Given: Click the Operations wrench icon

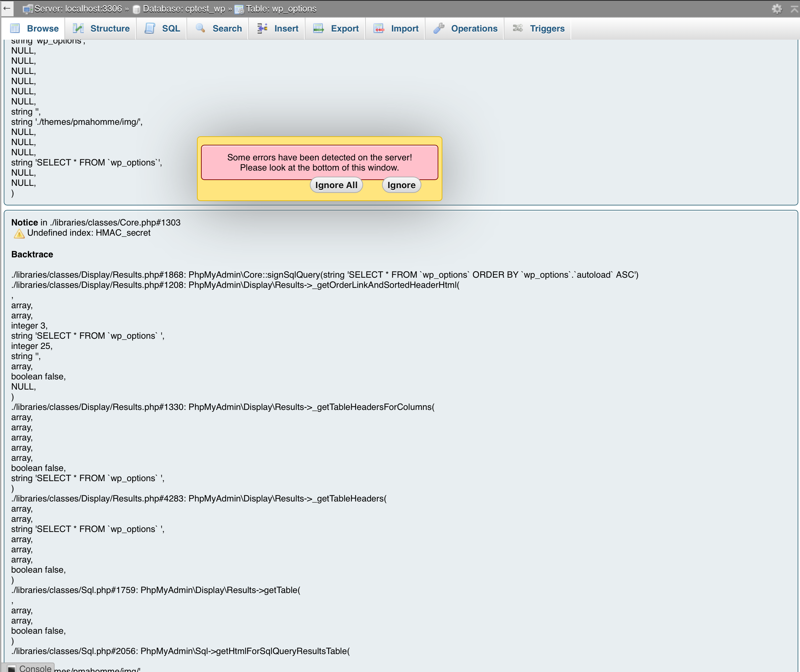Looking at the screenshot, I should point(439,28).
